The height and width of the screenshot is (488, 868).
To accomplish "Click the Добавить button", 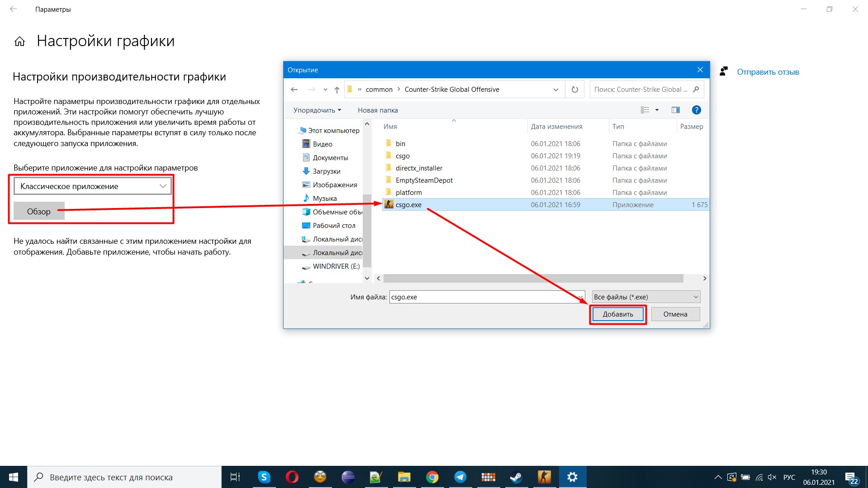I will pyautogui.click(x=617, y=314).
